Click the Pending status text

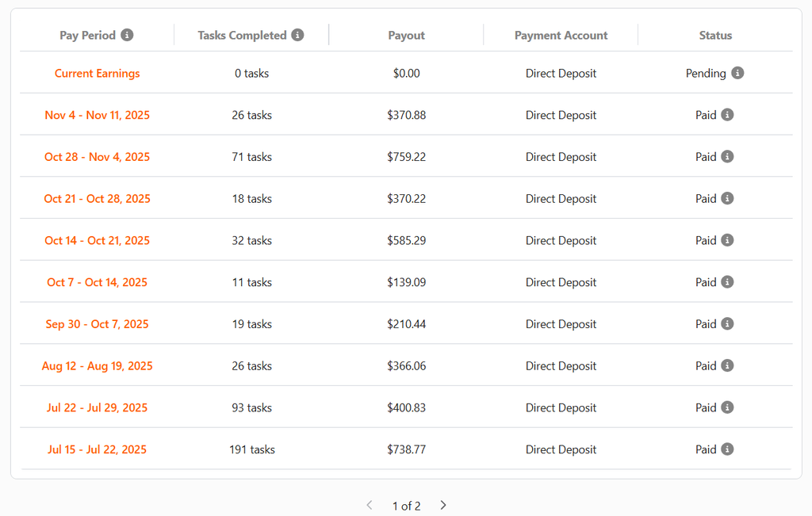706,74
